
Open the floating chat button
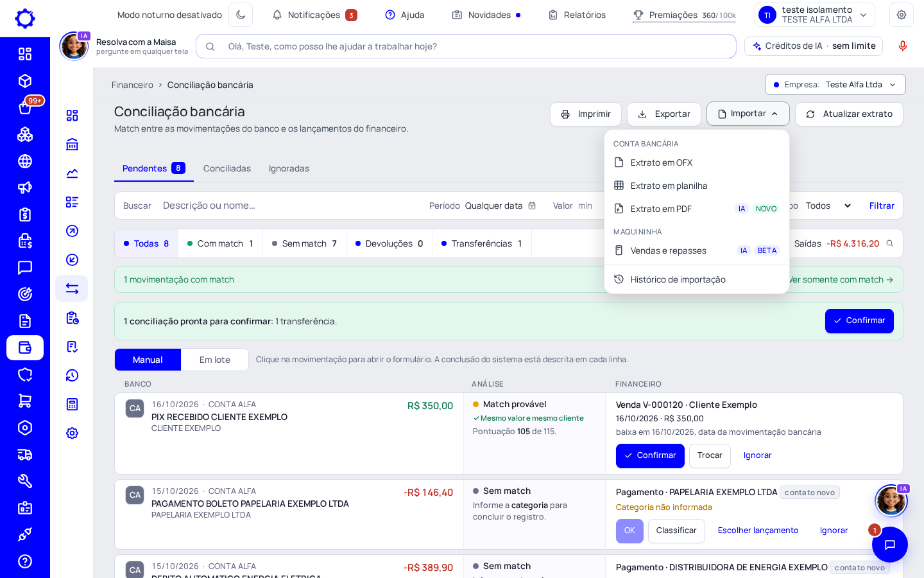[890, 545]
